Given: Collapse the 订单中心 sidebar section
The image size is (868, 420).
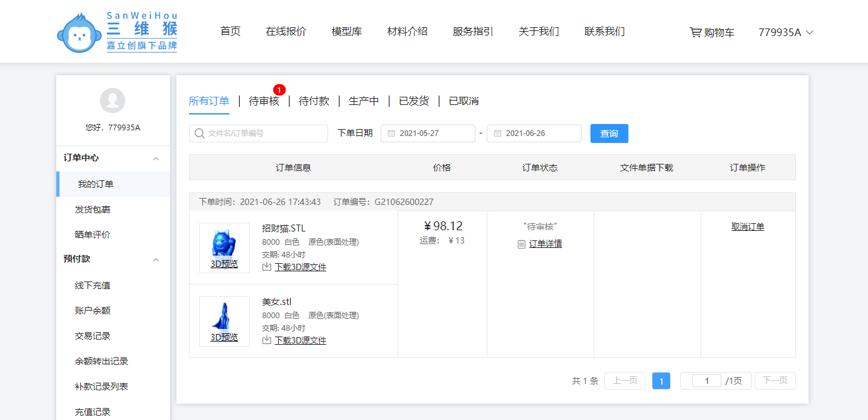Looking at the screenshot, I should pyautogui.click(x=156, y=159).
